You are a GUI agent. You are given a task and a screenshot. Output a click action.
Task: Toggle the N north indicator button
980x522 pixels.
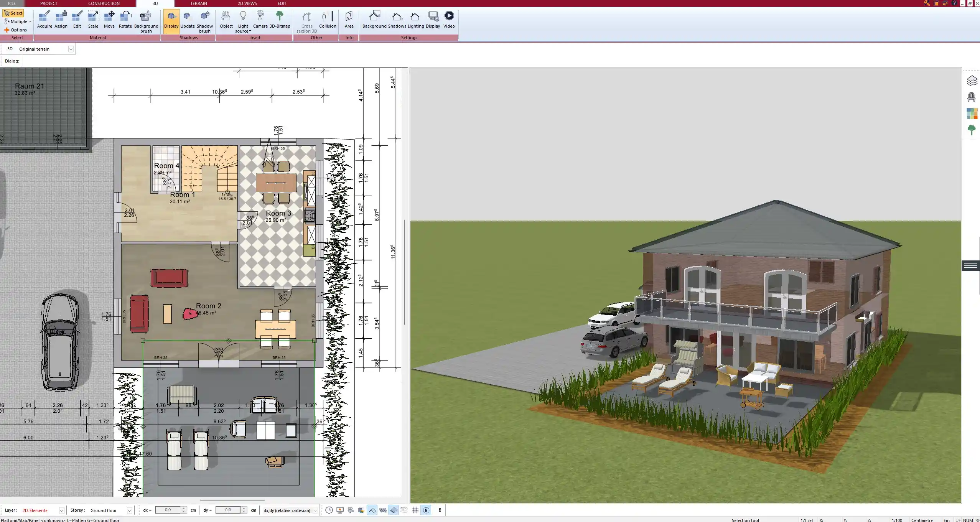(426, 510)
